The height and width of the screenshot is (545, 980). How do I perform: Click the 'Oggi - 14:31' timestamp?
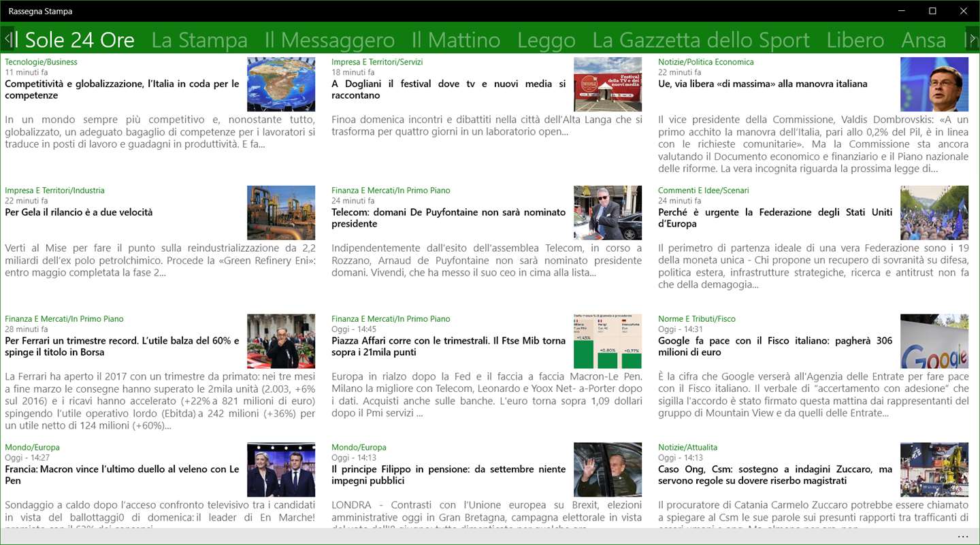[x=681, y=329]
